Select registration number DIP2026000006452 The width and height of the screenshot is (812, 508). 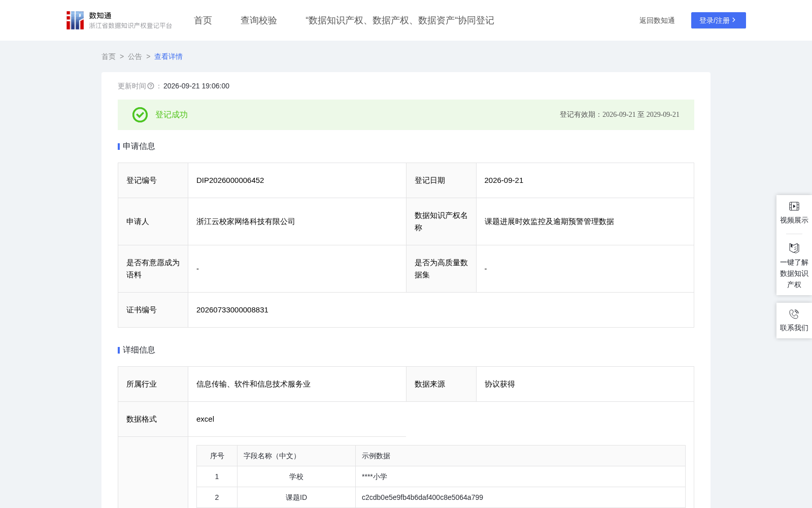[x=230, y=180]
